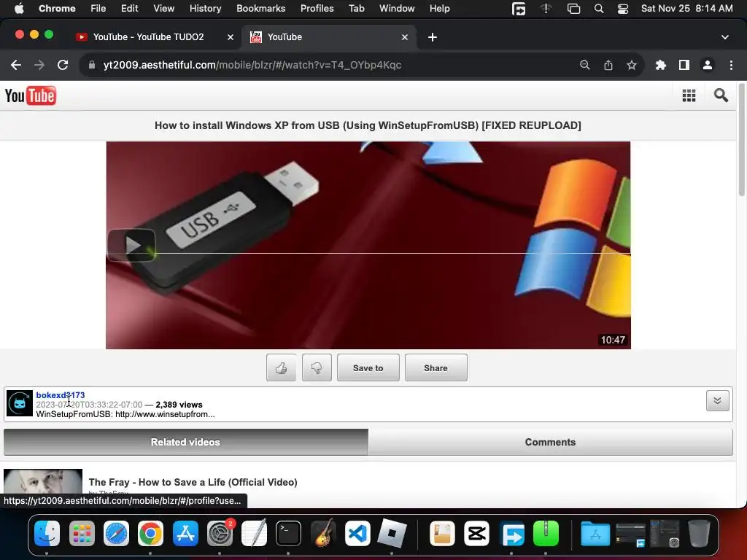Click the Share button

(x=436, y=367)
